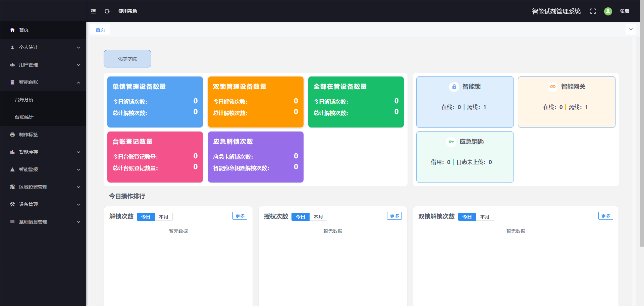Switch 授权次数 ranking to 本月
This screenshot has width=644, height=306.
click(318, 217)
